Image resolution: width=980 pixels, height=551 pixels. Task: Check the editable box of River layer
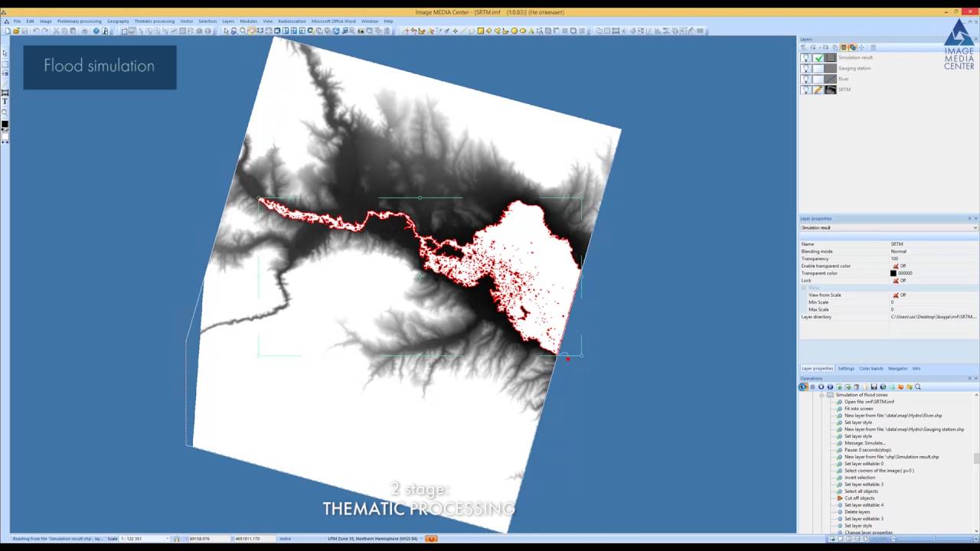coord(818,79)
